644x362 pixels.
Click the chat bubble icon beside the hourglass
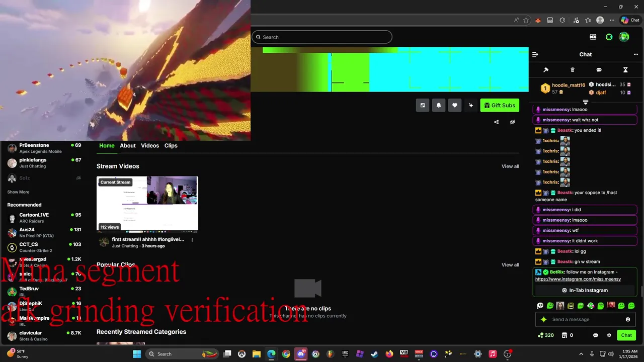(599, 70)
